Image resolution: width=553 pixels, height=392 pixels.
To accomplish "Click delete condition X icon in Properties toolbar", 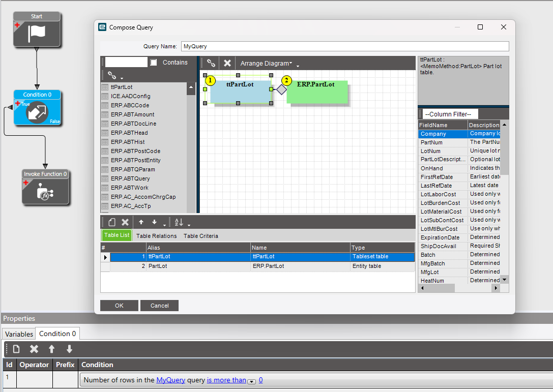I will click(x=34, y=349).
